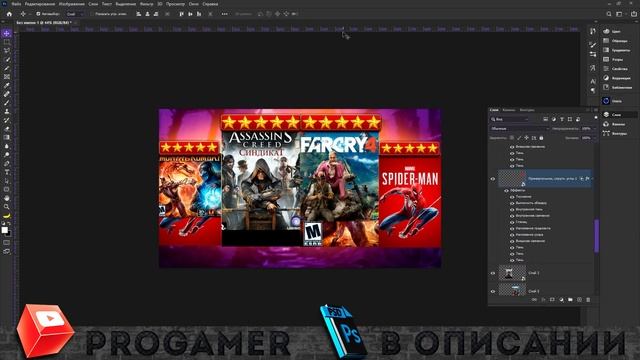Screen dimensions: 640x360
Task: Select the Rectangular Marquee tool
Action: 7,42
